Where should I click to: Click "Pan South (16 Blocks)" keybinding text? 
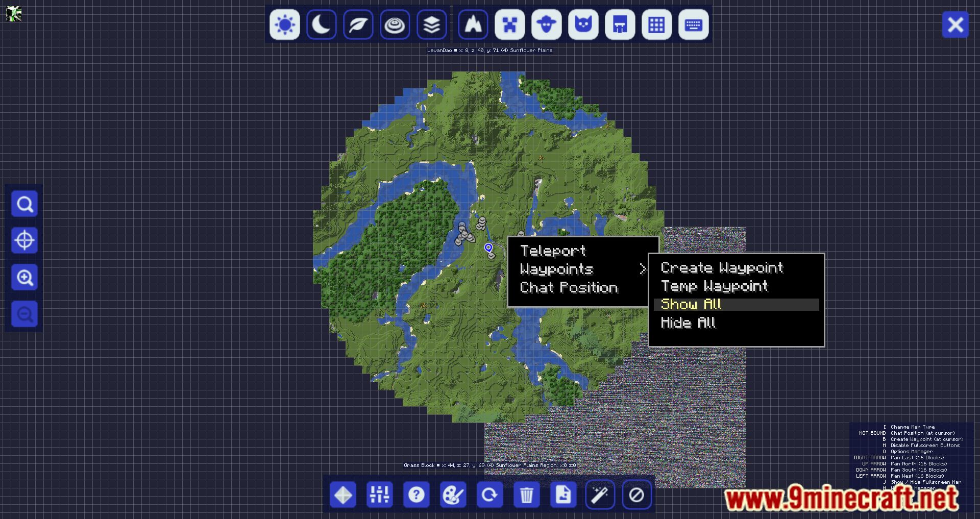click(919, 470)
